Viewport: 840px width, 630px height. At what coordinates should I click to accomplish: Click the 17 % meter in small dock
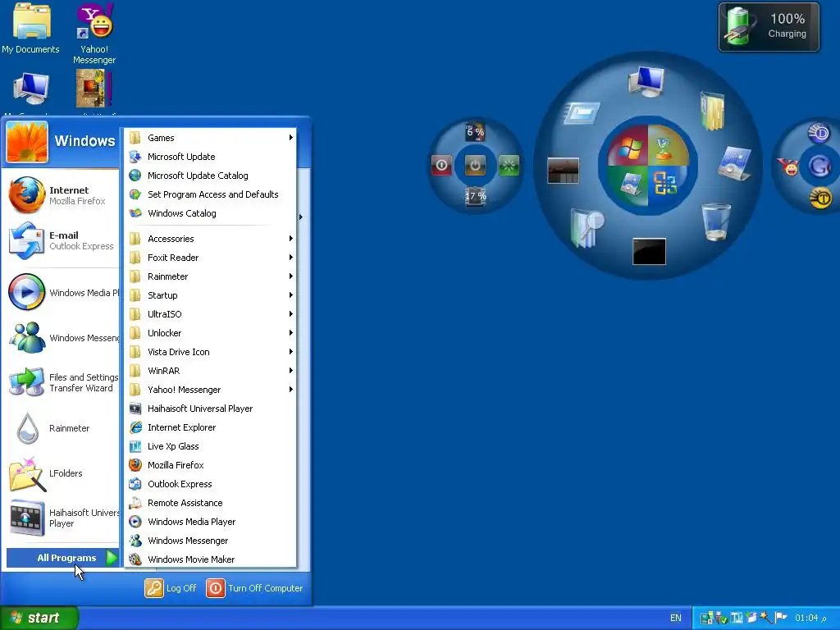[475, 196]
